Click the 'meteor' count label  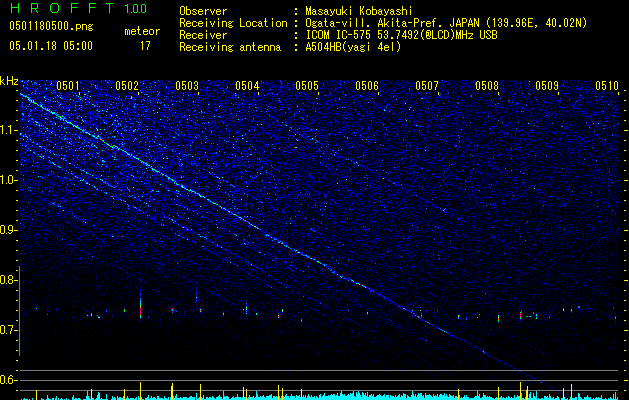(x=142, y=31)
